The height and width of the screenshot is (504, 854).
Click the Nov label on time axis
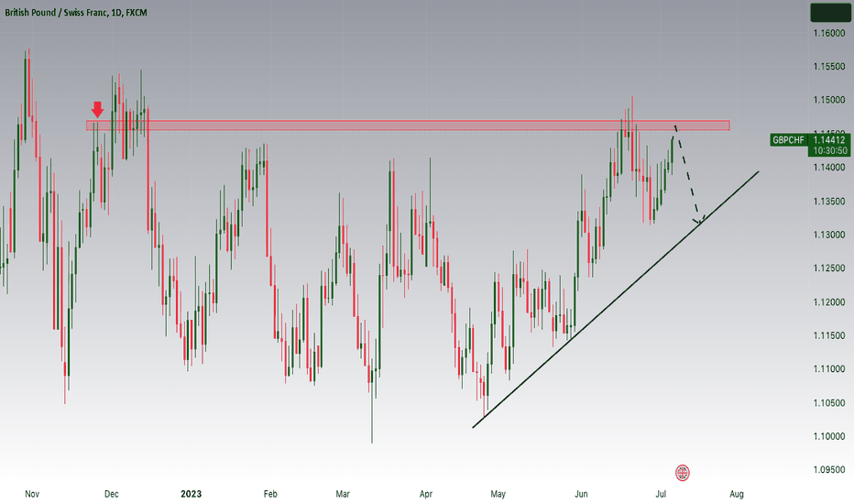point(32,494)
